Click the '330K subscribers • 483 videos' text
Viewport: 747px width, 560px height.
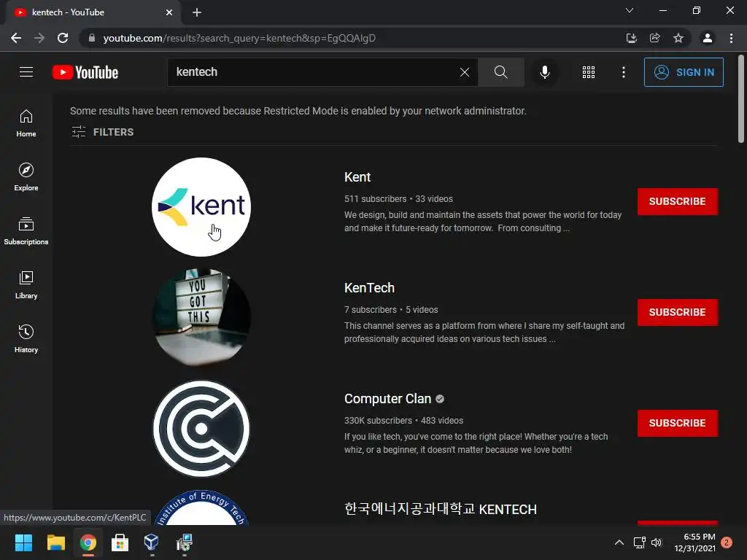[403, 421]
